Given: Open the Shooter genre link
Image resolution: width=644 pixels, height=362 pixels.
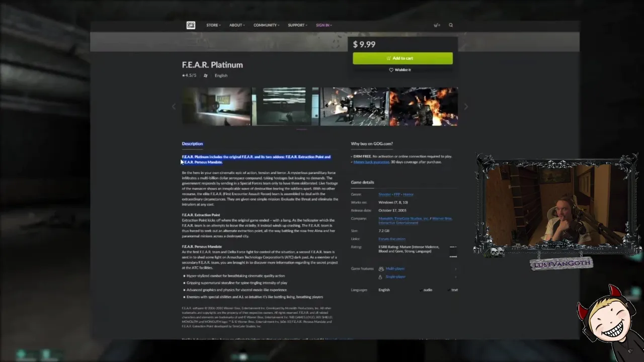Looking at the screenshot, I should click(x=384, y=194).
